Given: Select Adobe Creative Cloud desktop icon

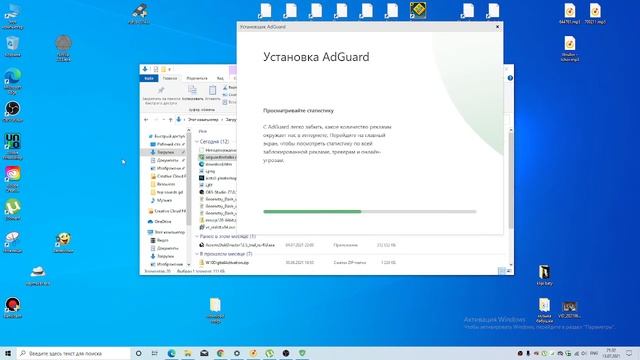Looking at the screenshot, I should point(13,179).
